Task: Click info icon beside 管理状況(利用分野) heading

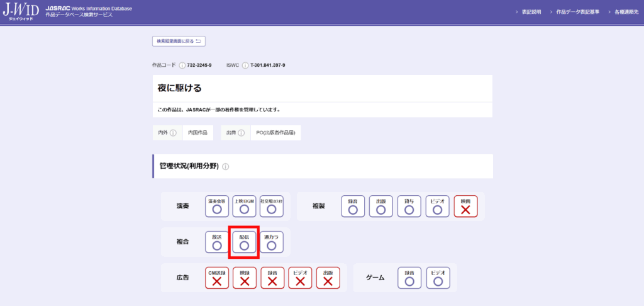Action: click(x=226, y=167)
